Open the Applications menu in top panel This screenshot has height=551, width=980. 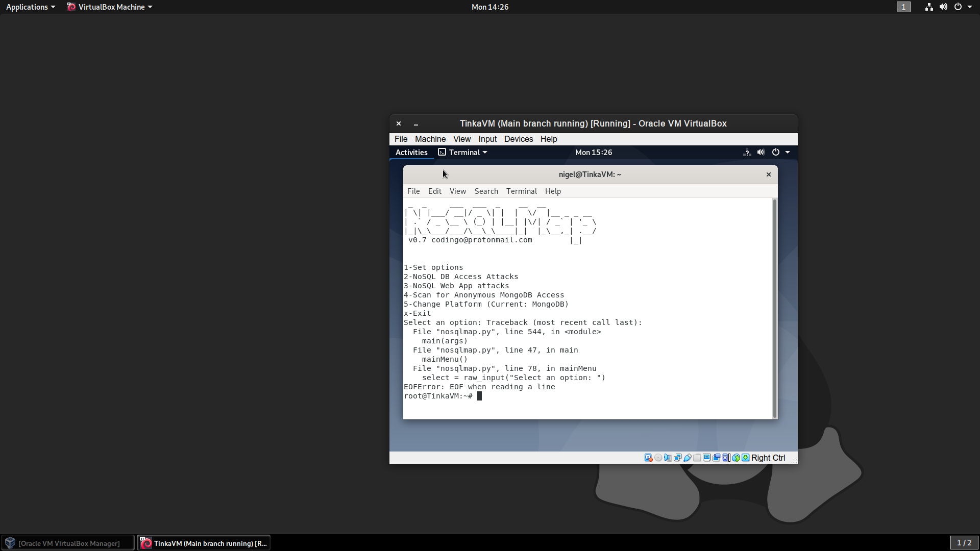30,7
